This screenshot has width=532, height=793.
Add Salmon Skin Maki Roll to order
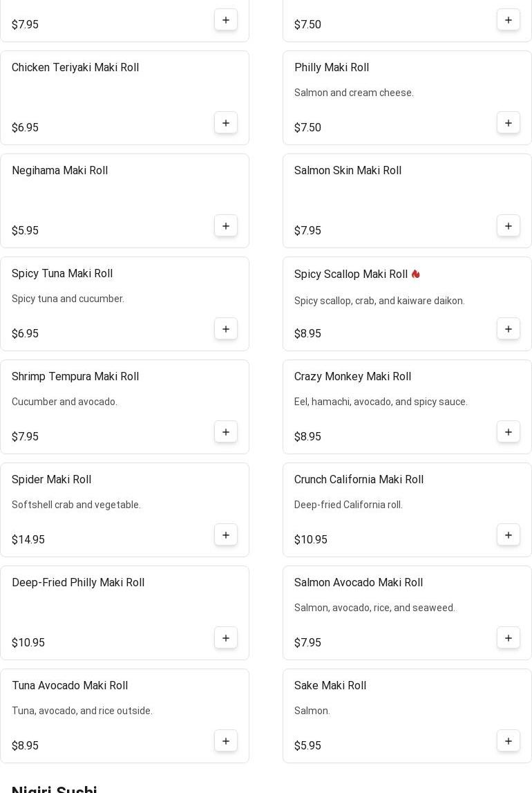pyautogui.click(x=509, y=226)
